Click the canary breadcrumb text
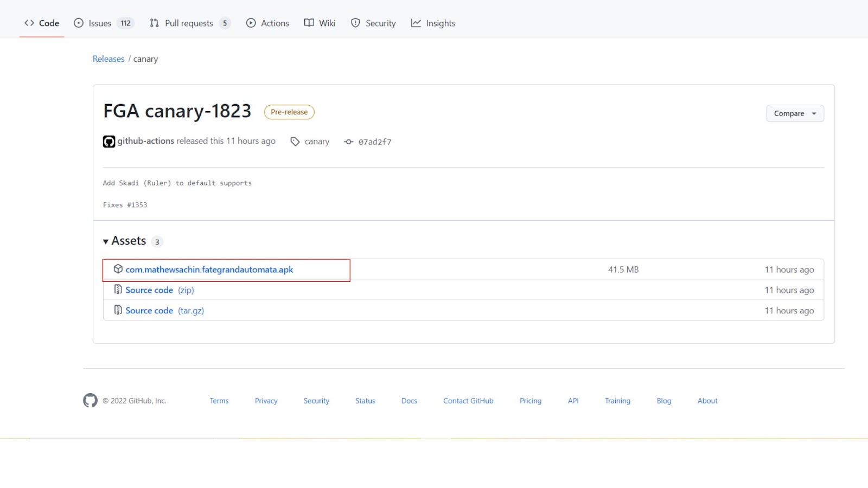Screen dimensions: 868x488 [x=145, y=59]
